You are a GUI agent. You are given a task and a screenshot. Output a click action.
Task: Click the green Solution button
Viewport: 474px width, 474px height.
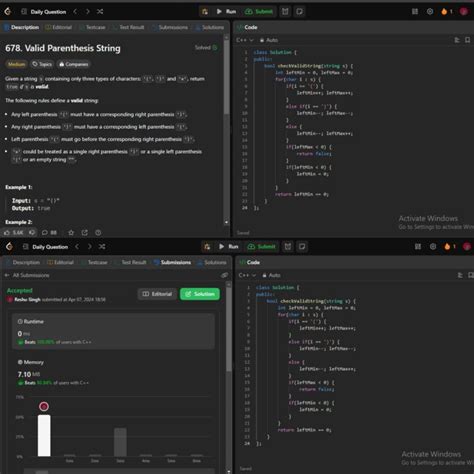[x=200, y=294]
